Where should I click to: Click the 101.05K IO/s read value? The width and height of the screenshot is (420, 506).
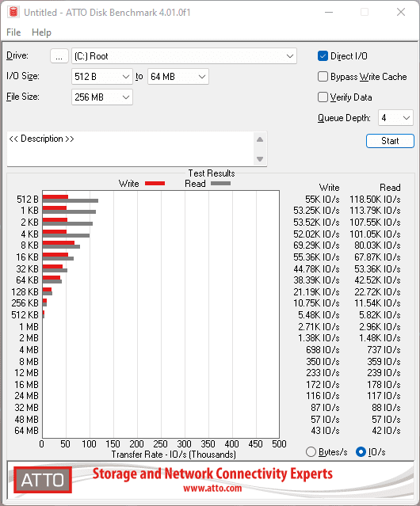(375, 234)
